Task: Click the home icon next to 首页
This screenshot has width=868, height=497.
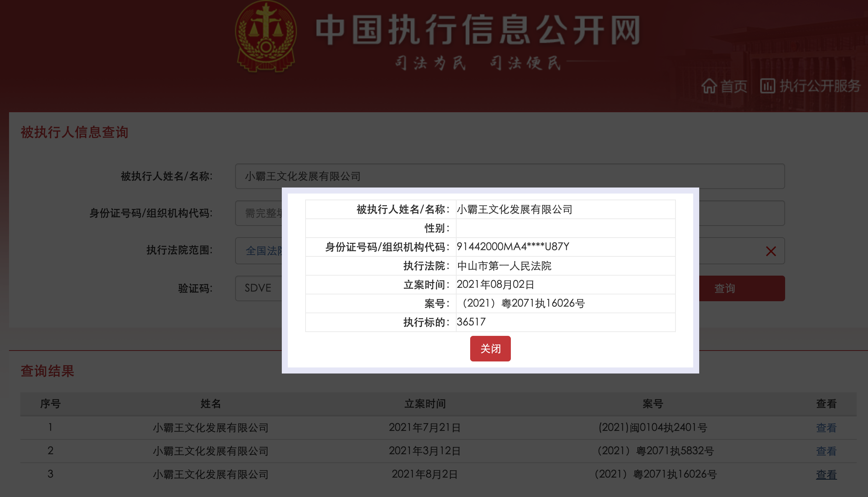Action: coord(709,86)
